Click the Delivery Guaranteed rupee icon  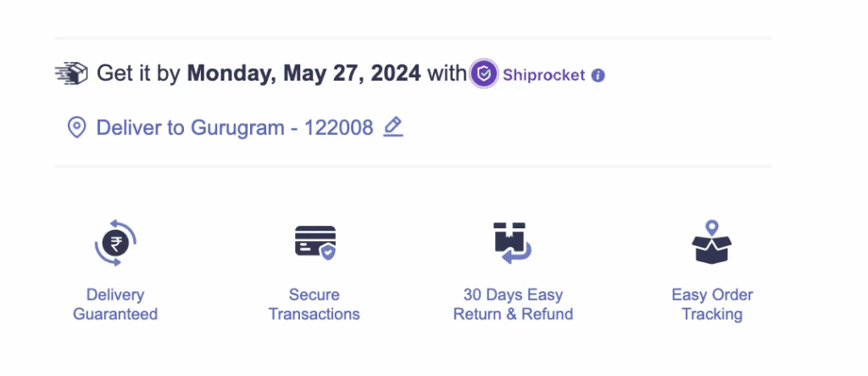click(x=115, y=244)
